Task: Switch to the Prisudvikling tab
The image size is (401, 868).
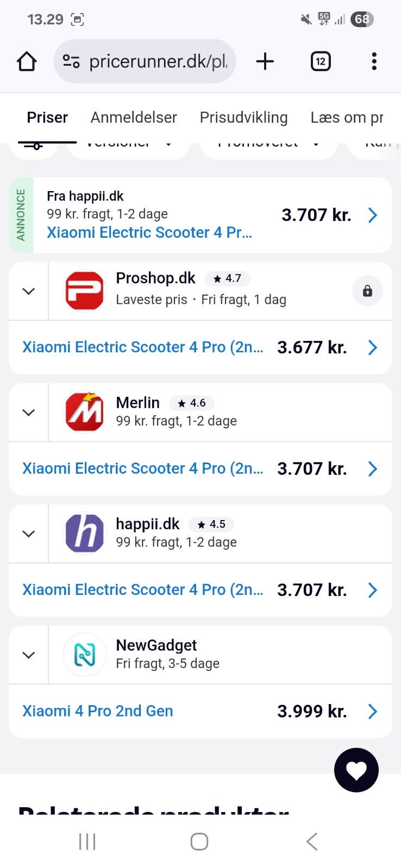Action: 243,117
